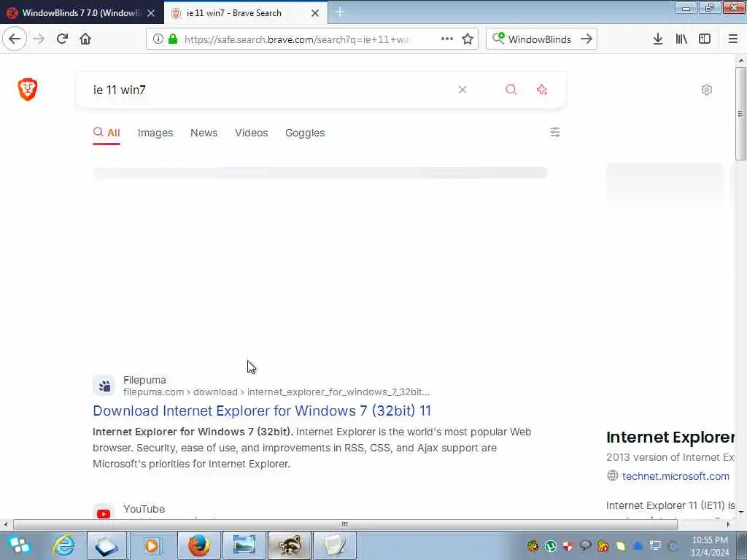Open a new browser tab
Screen dimensions: 747x560
point(340,12)
